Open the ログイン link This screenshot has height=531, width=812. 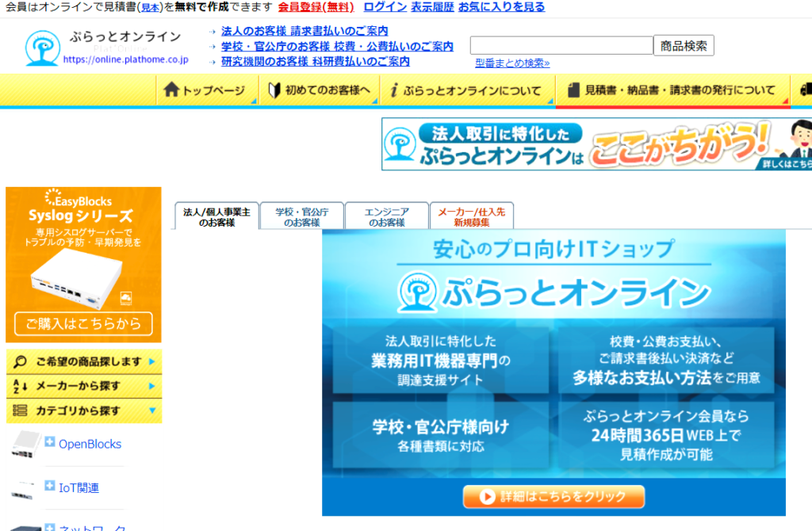tap(385, 6)
